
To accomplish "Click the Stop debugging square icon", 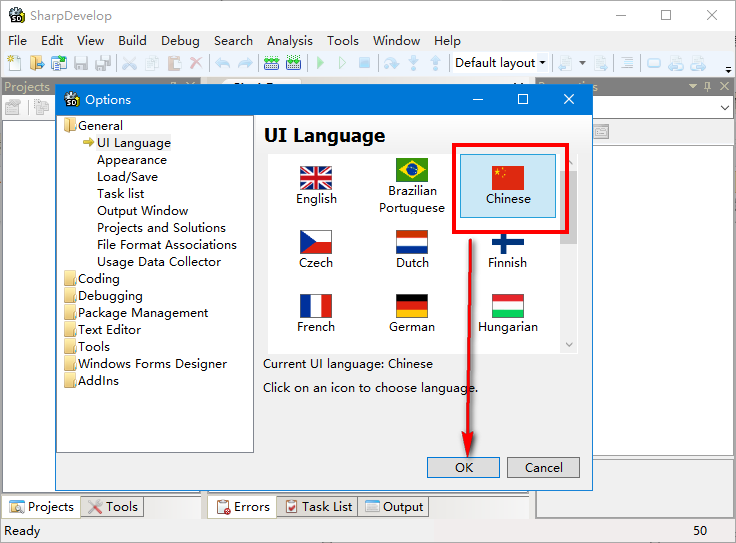I will click(364, 62).
